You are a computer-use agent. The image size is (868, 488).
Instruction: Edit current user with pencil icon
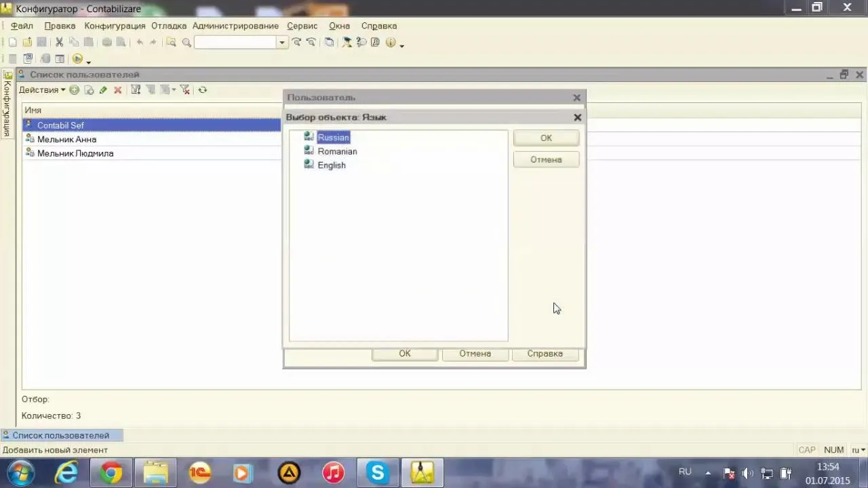pos(103,89)
